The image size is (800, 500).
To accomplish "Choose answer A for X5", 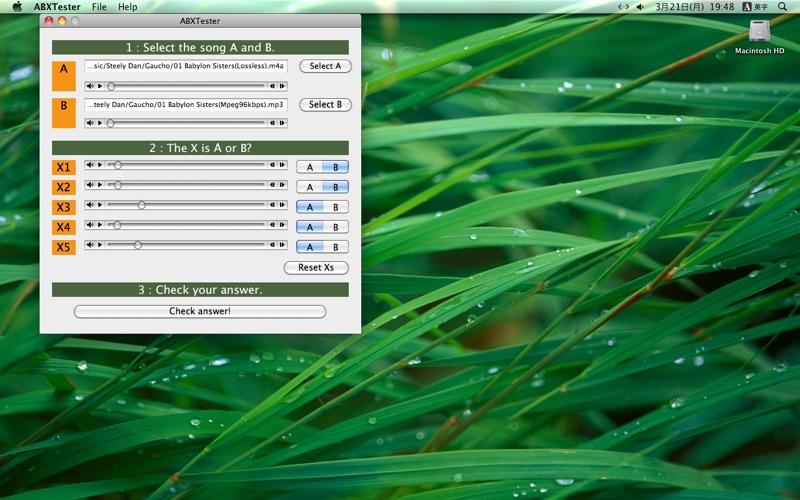I will click(310, 247).
